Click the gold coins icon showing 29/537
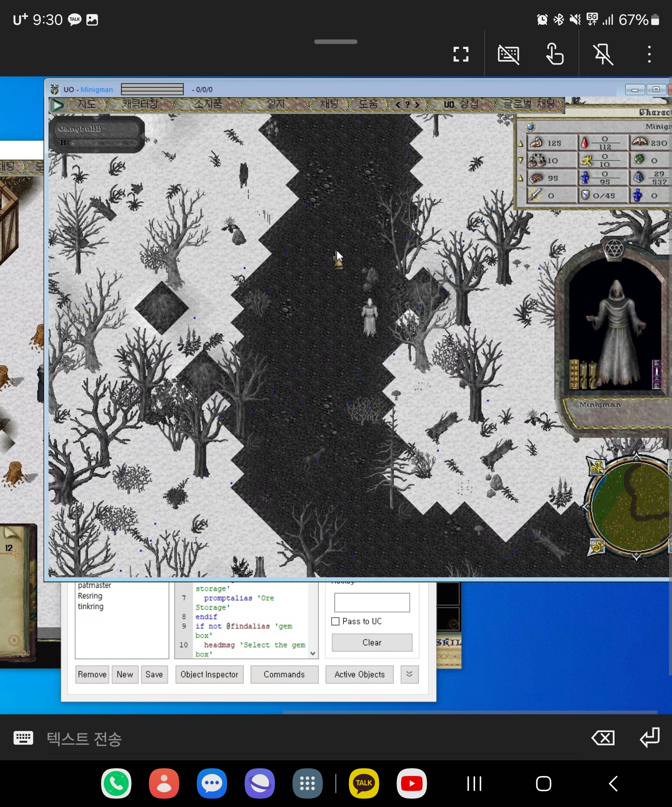The width and height of the screenshot is (672, 807). [638, 177]
